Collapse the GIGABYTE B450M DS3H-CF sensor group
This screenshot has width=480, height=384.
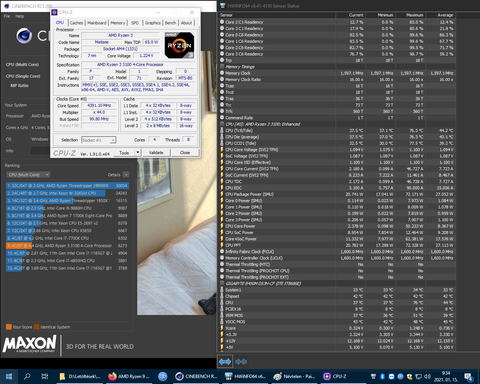pyautogui.click(x=222, y=283)
